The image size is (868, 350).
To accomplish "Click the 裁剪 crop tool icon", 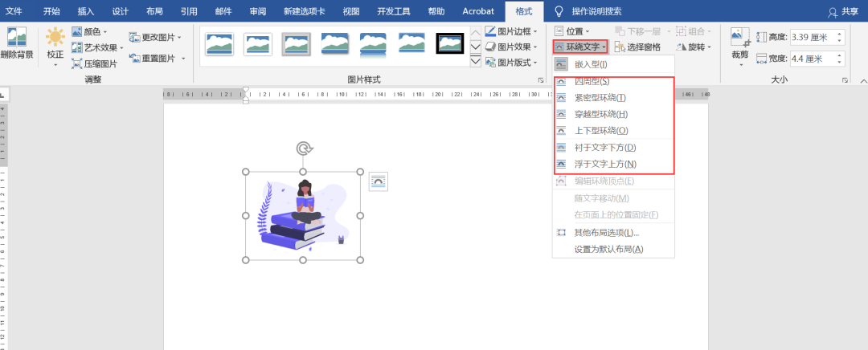I will [x=740, y=38].
